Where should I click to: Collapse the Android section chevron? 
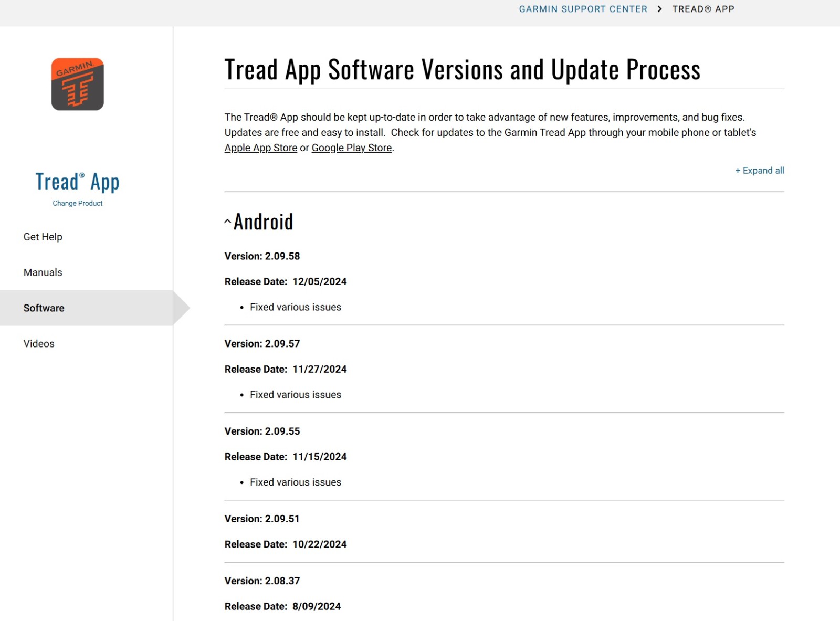coord(227,222)
